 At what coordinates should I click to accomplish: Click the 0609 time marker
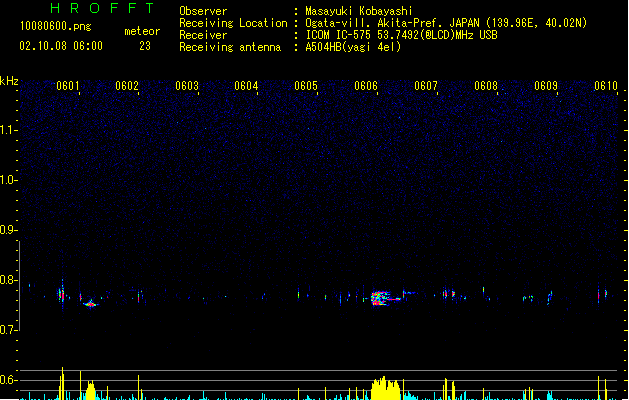coord(546,86)
